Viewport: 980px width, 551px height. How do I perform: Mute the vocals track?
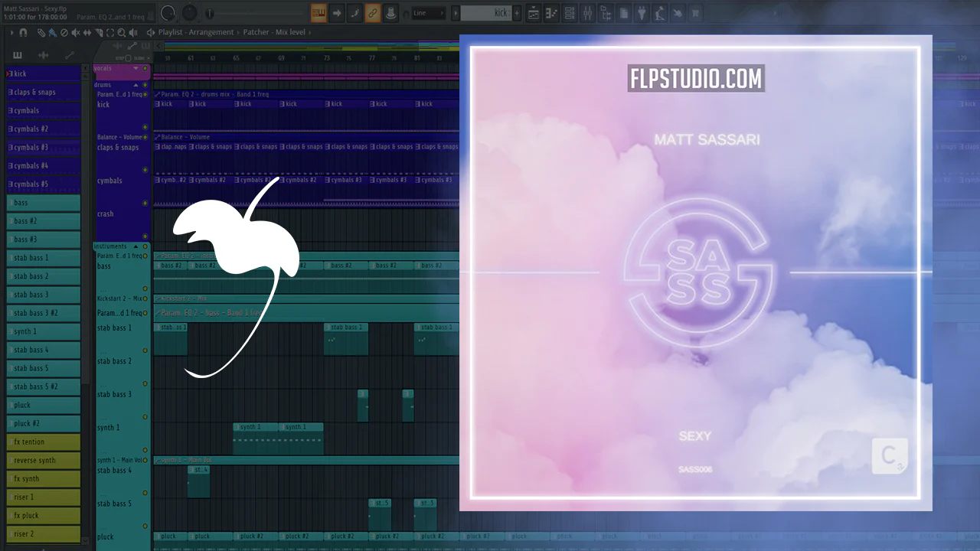click(x=145, y=68)
